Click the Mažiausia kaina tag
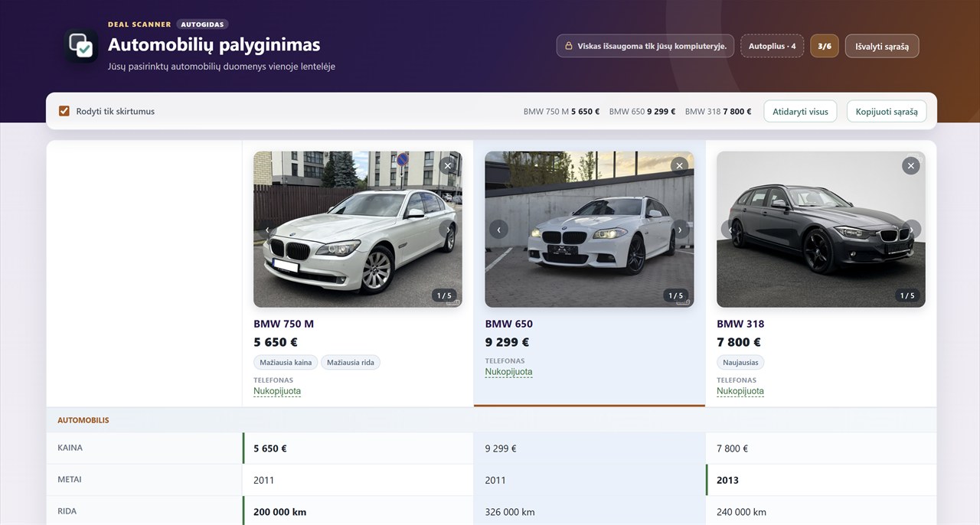 (286, 362)
